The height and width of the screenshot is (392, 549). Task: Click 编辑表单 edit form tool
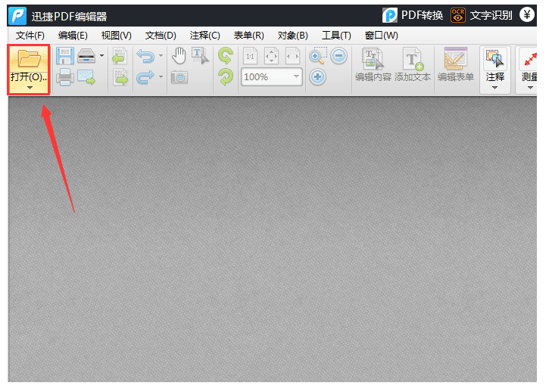[x=456, y=65]
